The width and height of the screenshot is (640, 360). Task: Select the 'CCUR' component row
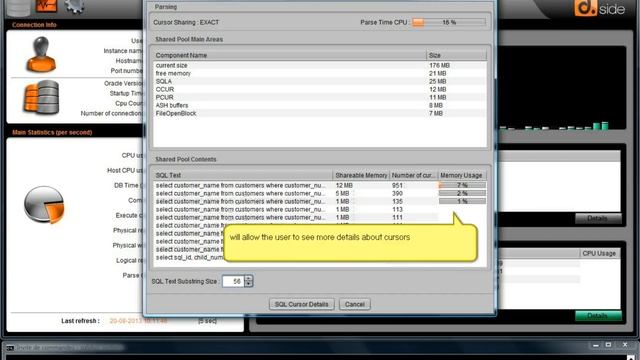[x=320, y=89]
